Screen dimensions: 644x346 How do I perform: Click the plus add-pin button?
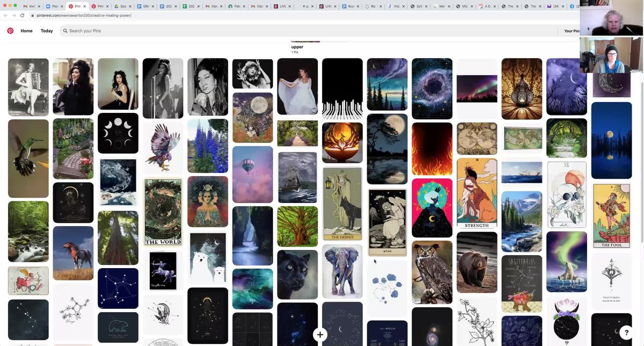[x=320, y=335]
